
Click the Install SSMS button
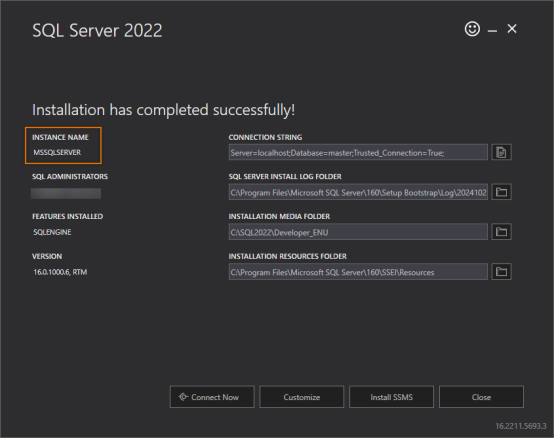click(x=391, y=397)
